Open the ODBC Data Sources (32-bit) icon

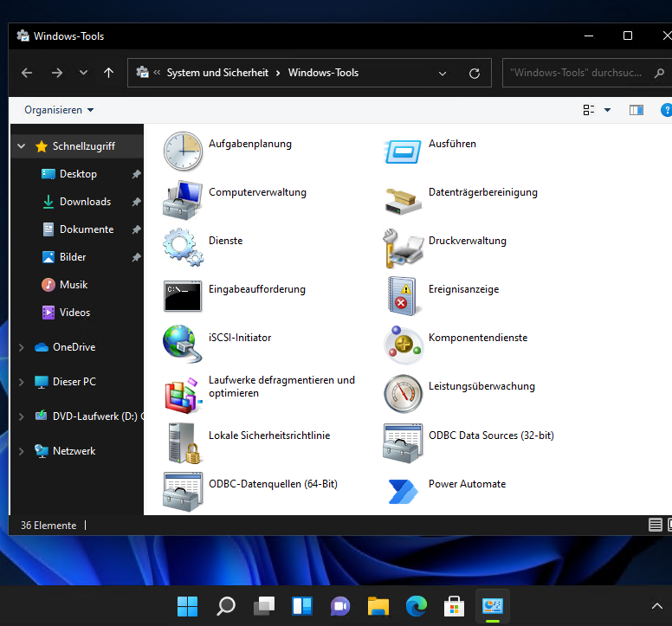[403, 443]
